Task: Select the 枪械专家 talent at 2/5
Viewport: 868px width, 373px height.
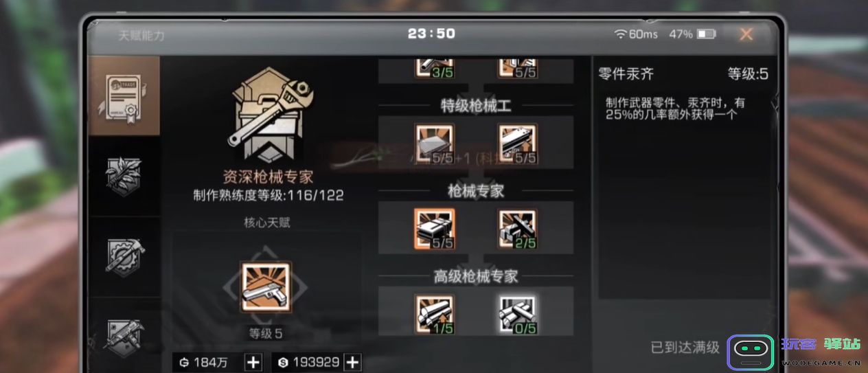Action: (x=517, y=229)
